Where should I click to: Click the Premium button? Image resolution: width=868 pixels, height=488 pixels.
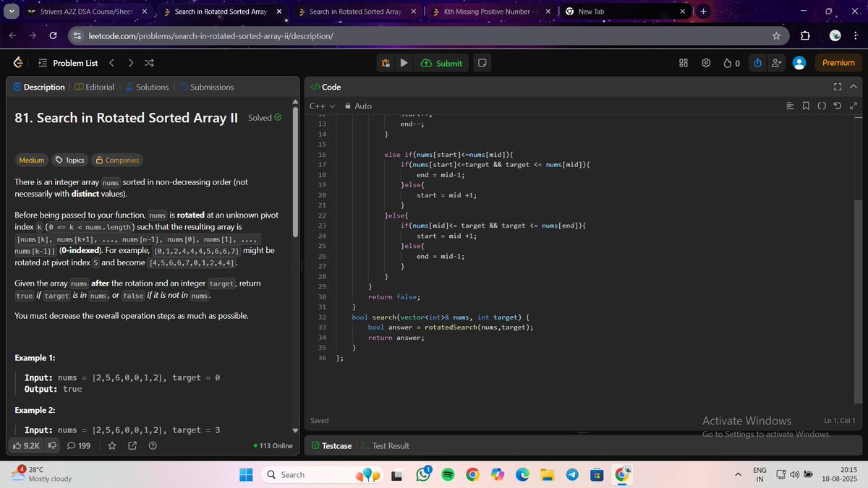pos(838,64)
